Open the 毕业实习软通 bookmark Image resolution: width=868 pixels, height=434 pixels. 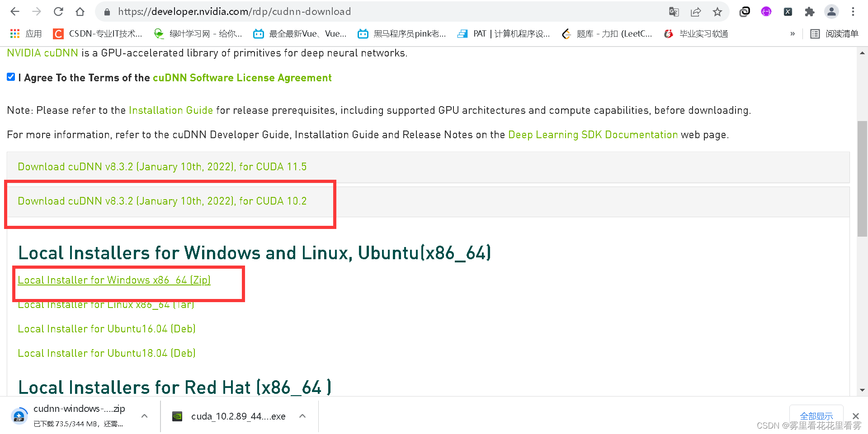(x=696, y=34)
